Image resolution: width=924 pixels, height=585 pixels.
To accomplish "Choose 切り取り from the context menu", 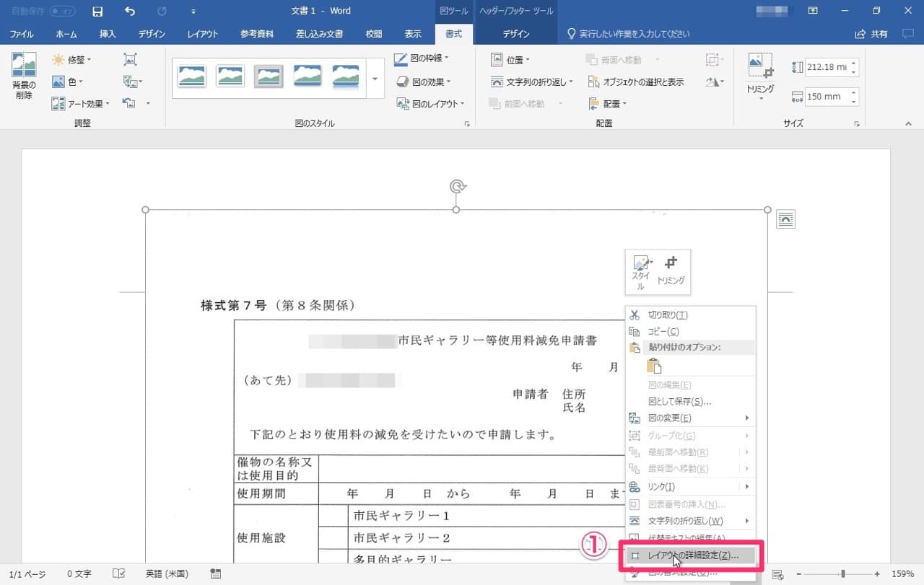I will point(691,315).
